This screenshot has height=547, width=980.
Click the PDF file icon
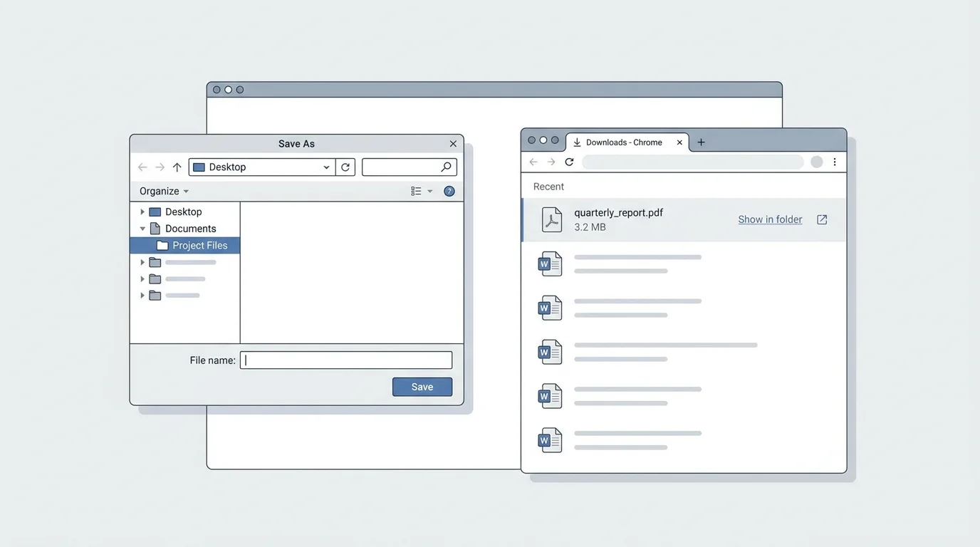point(552,219)
